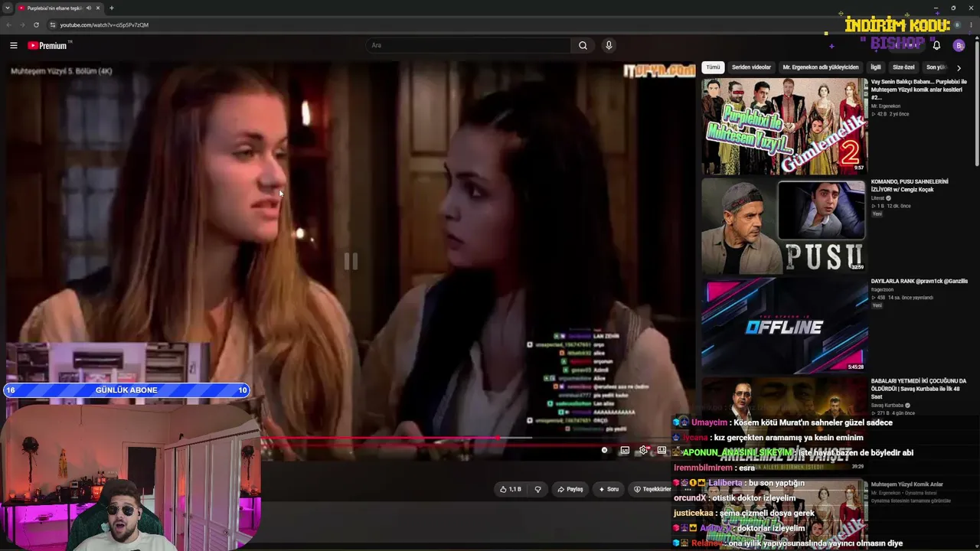The image size is (980, 551).
Task: Select the Tümü filter chip
Action: pos(713,67)
